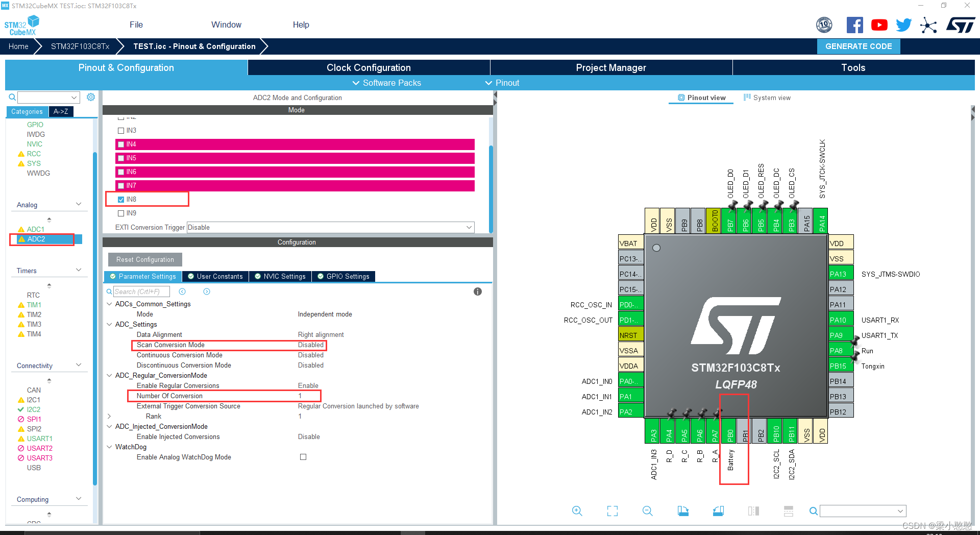Viewport: 980px width, 535px height.
Task: Toggle the IN6 channel checkbox
Action: 121,172
